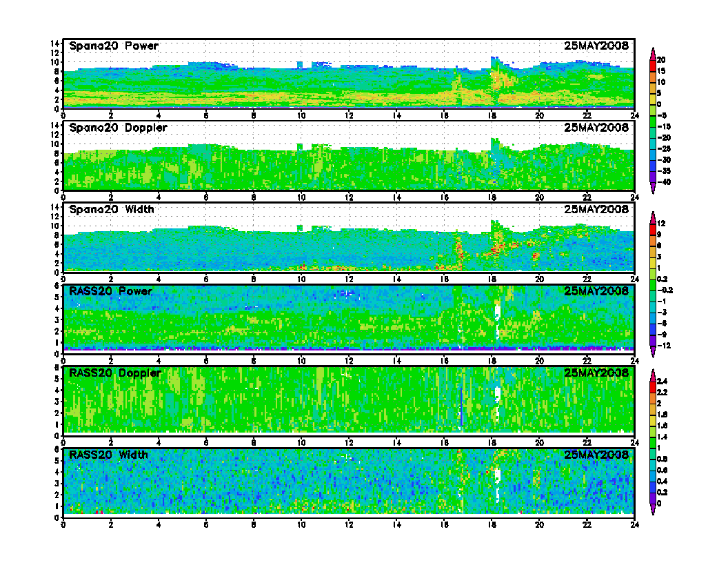Click the "0.6" label on the bottom color bar
The width and height of the screenshot is (728, 563).
click(x=662, y=470)
